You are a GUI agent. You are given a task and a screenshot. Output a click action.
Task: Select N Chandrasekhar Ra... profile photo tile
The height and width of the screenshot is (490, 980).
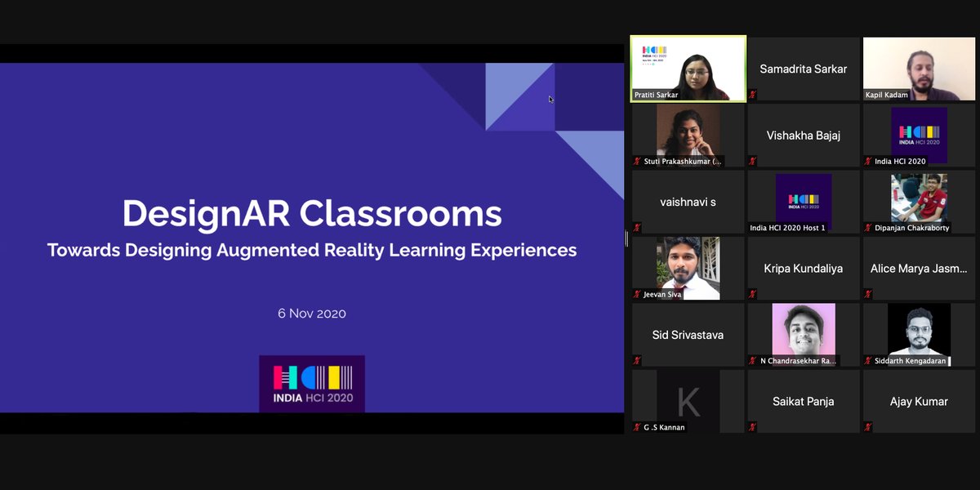804,335
